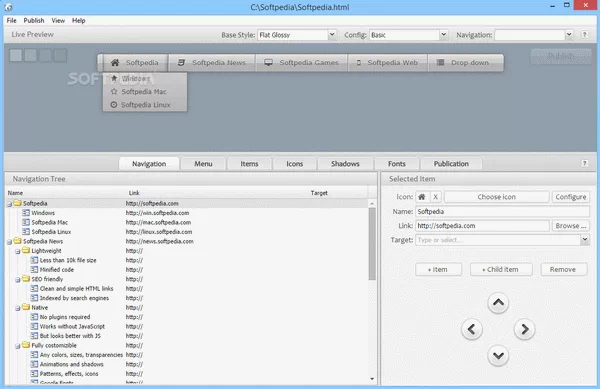
Task: Click the left arrow move button
Action: [x=471, y=329]
